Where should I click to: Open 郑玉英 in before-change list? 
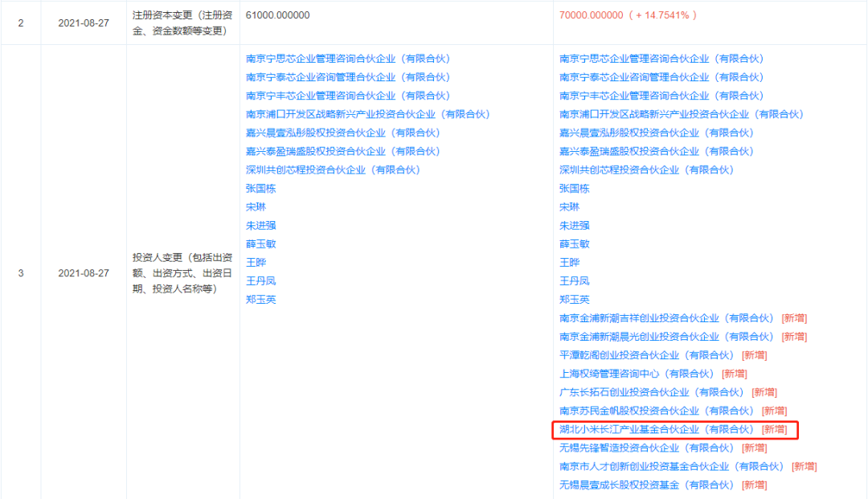pyautogui.click(x=260, y=299)
